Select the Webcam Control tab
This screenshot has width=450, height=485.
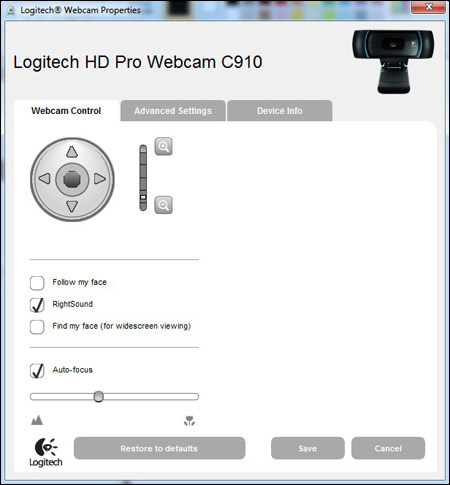pyautogui.click(x=66, y=111)
